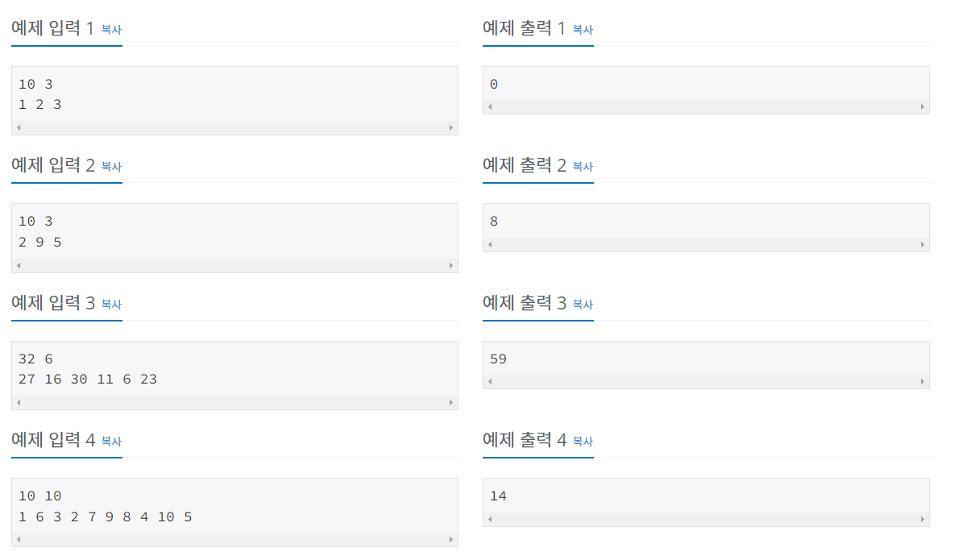This screenshot has width=971, height=560.
Task: Copy example input 1 via 복사 link
Action: (x=111, y=30)
